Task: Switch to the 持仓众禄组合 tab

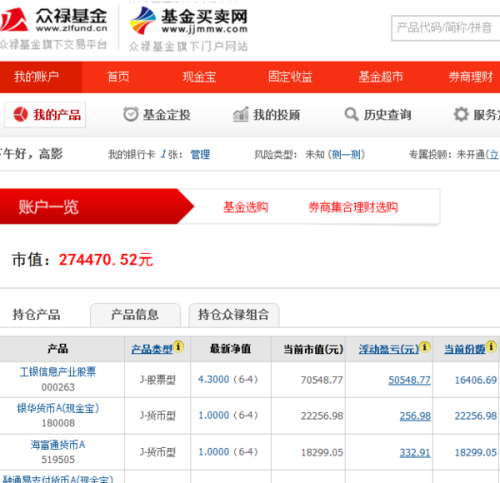Action: point(234,315)
